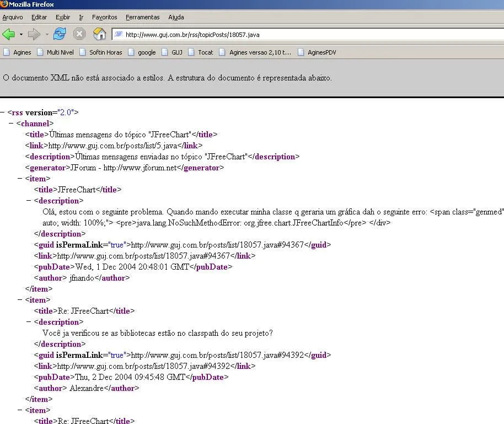Collapse the channel XML node
504x424 pixels.
click(12, 124)
